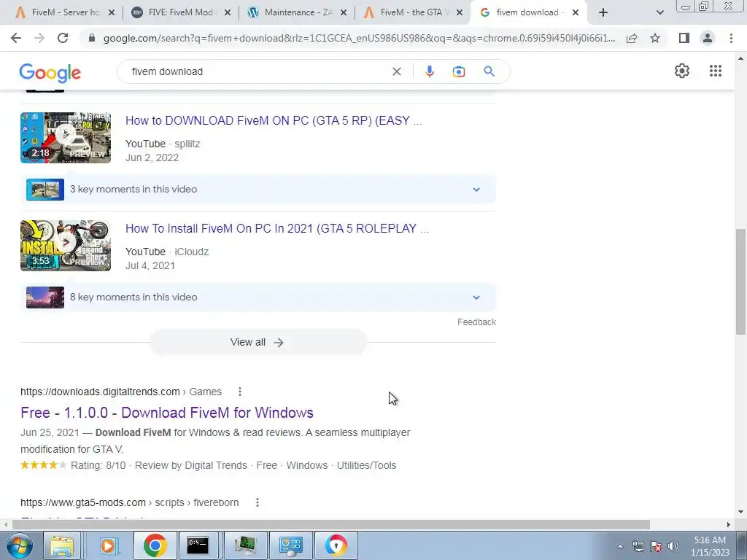Click the browser forward arrow
Screen dimensions: 747x560
pyautogui.click(x=39, y=38)
